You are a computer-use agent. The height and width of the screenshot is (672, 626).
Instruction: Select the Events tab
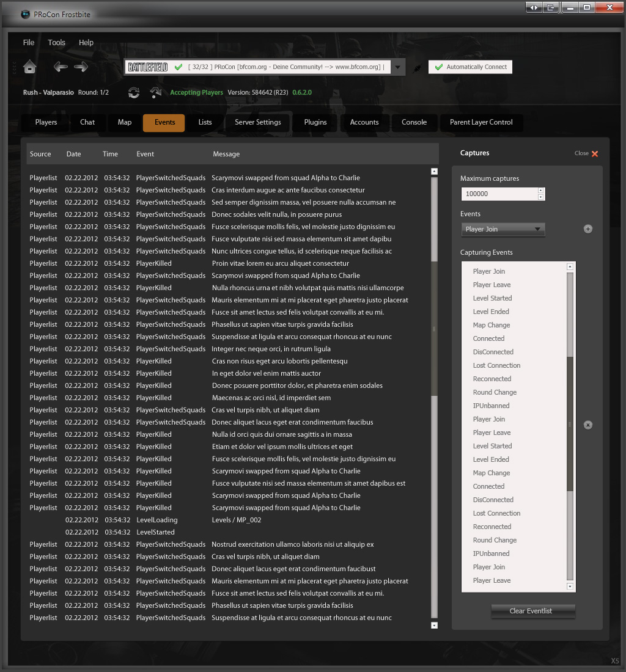point(164,123)
